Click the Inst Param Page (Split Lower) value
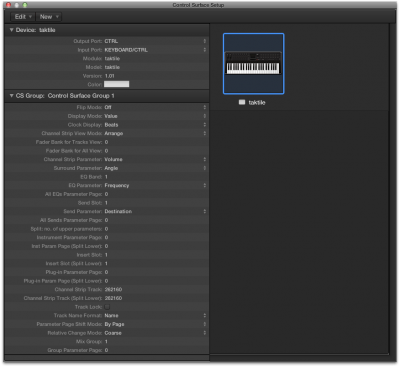This screenshot has width=400, height=367. 106,246
